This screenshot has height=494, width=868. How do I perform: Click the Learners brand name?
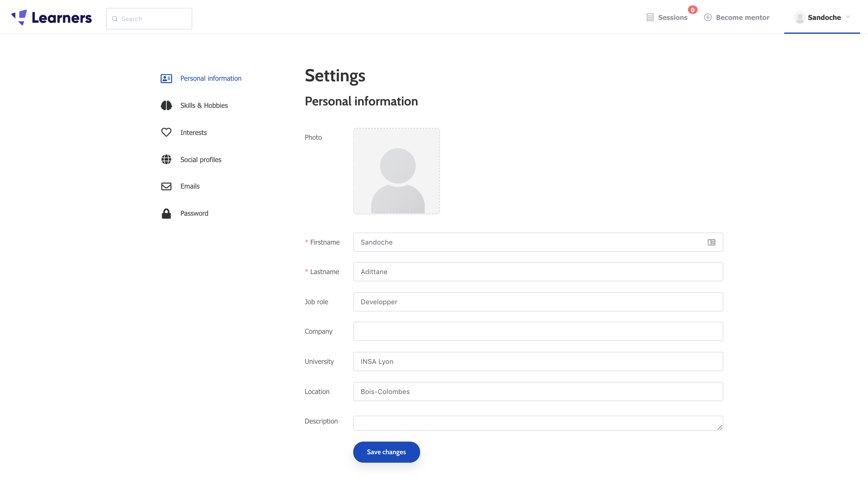[x=62, y=18]
